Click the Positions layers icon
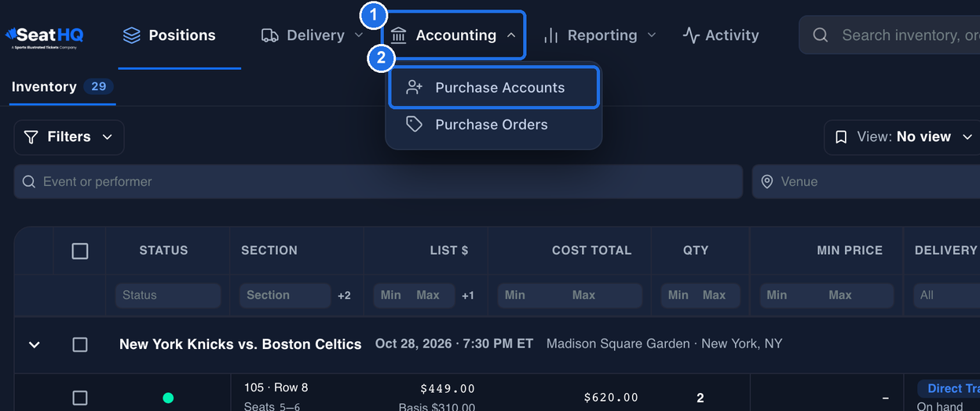 (132, 35)
